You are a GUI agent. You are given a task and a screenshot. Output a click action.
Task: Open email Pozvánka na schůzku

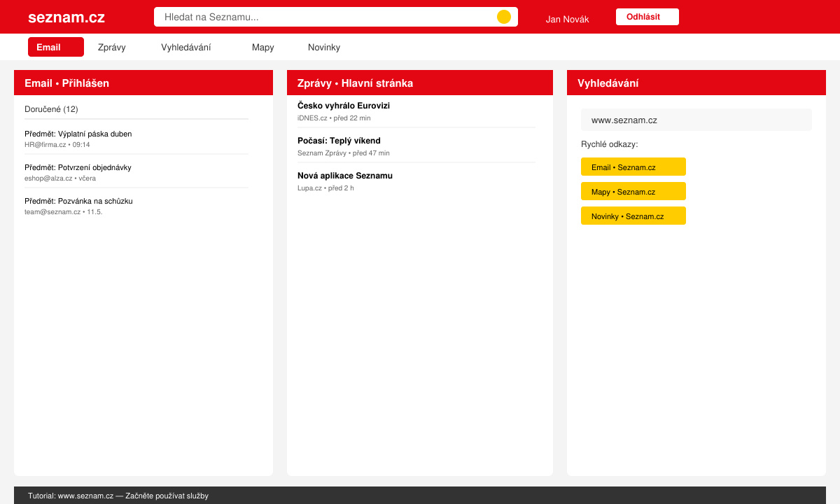(x=78, y=201)
